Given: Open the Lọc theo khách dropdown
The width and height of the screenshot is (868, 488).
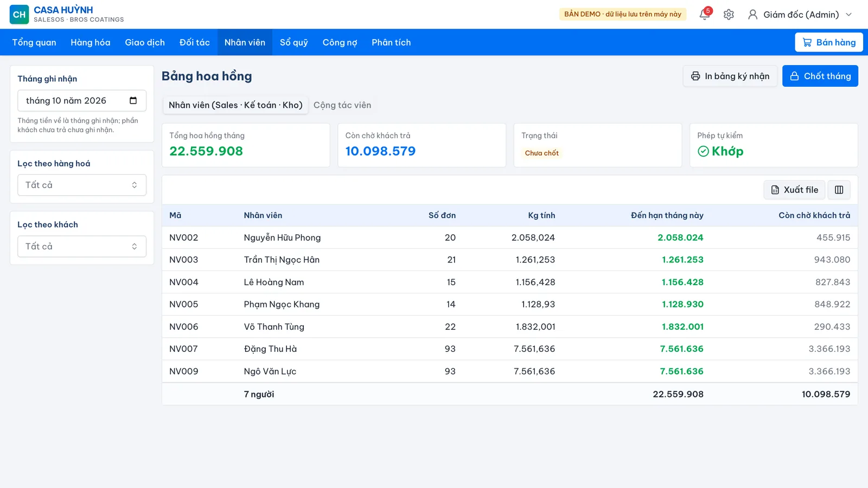Looking at the screenshot, I should point(82,246).
